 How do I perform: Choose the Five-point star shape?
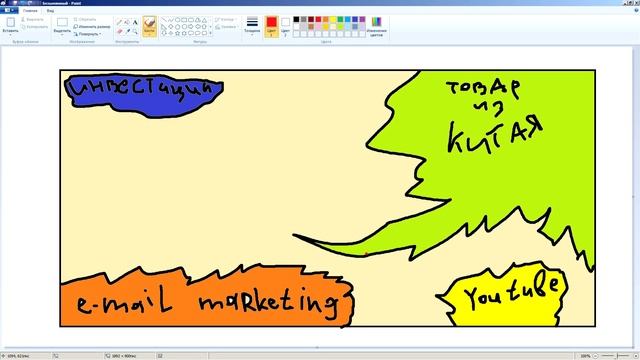click(178, 33)
